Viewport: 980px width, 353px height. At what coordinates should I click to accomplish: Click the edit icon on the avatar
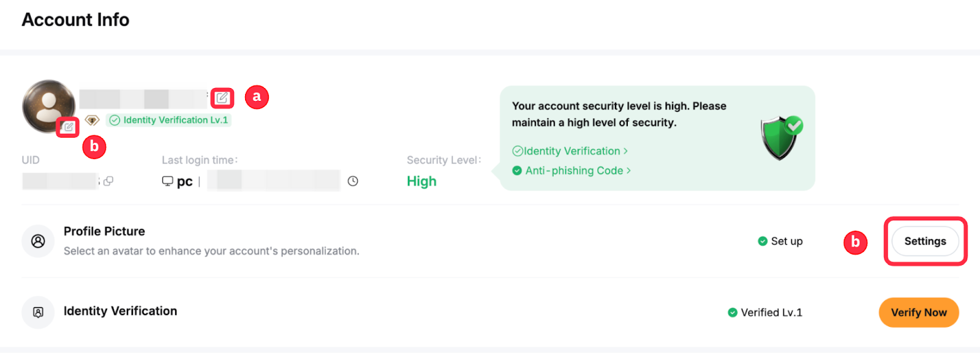coord(68,127)
